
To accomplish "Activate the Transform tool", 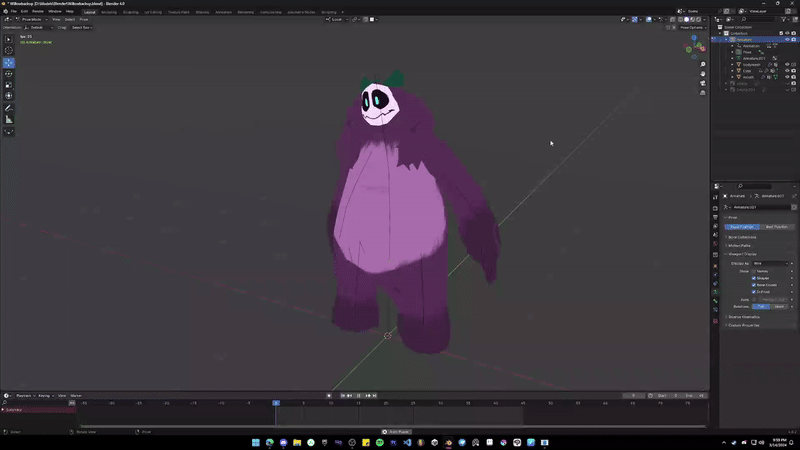I will tap(9, 96).
